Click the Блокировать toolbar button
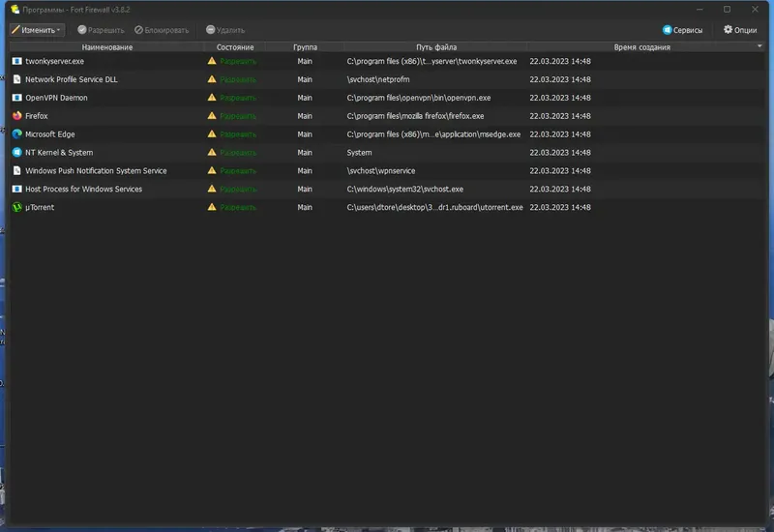This screenshot has width=774, height=532. pos(162,30)
